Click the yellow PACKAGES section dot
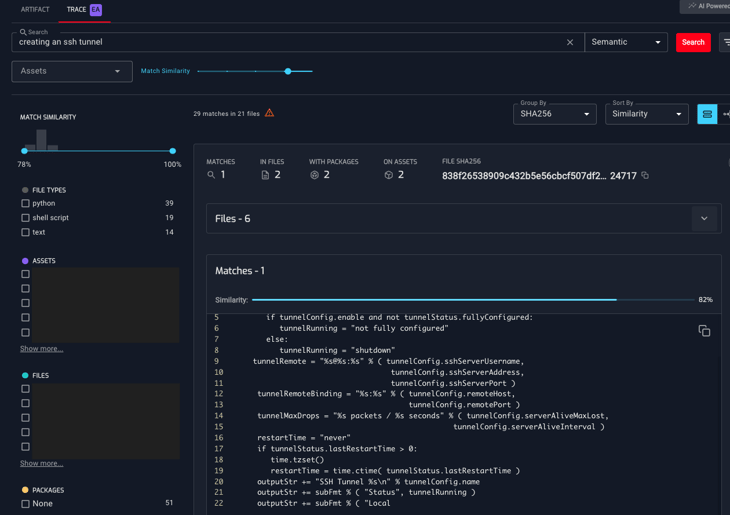 point(25,490)
